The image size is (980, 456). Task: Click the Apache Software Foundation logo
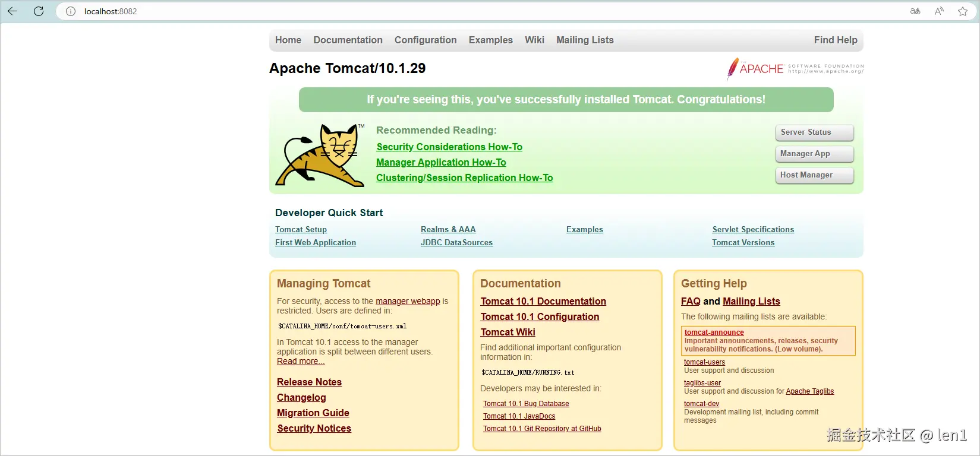[x=795, y=69]
